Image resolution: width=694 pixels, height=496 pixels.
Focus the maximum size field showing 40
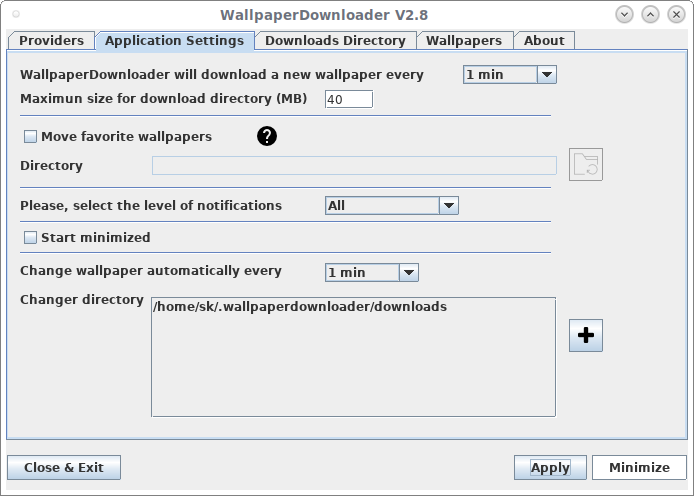[349, 99]
